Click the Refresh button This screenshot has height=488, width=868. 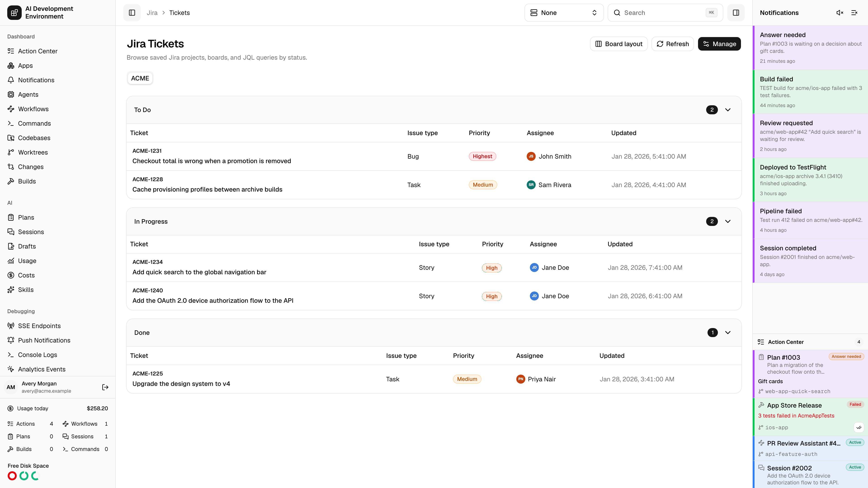672,44
